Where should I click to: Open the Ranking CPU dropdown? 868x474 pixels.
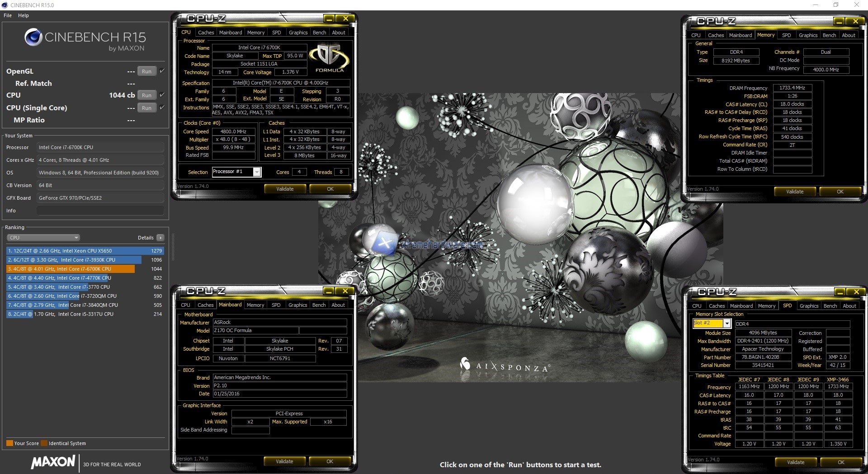[43, 238]
